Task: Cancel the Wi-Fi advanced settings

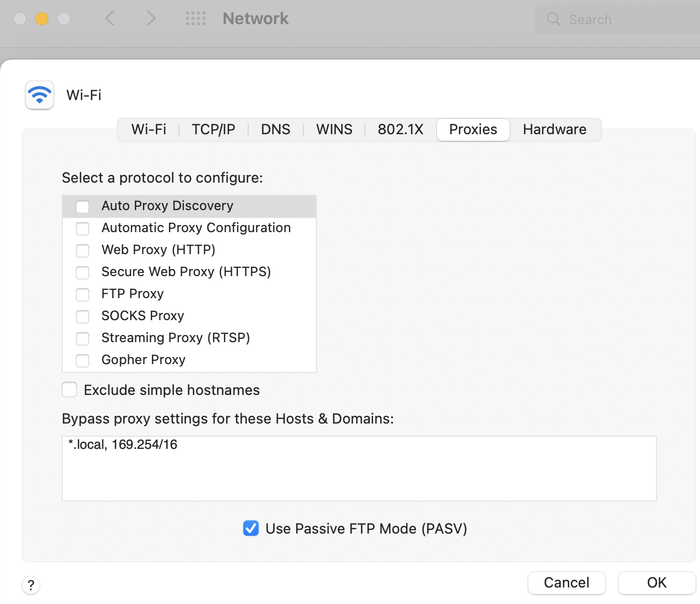Action: (566, 583)
